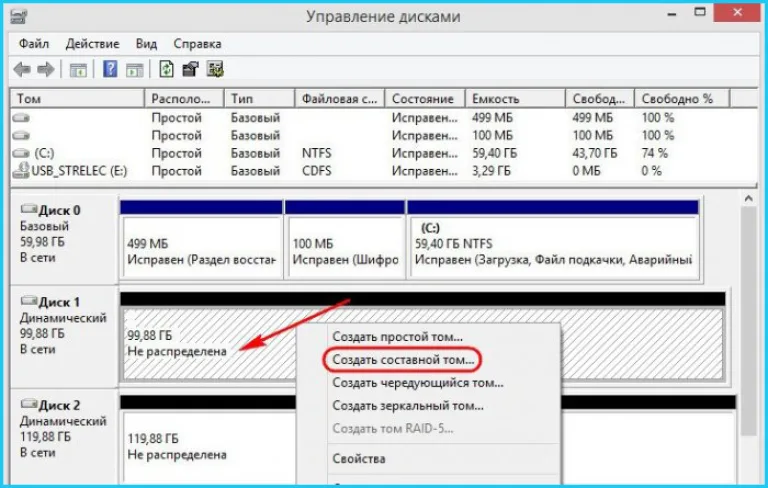Open the Файл menu
This screenshot has width=768, height=488.
click(x=34, y=44)
